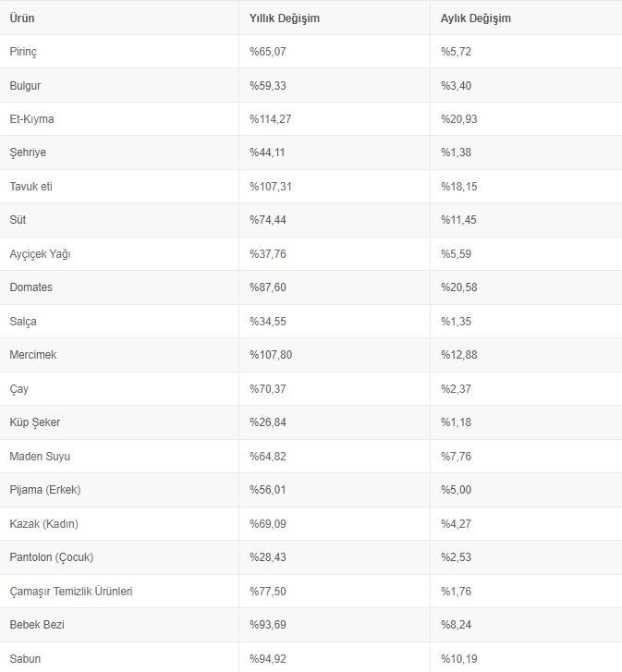This screenshot has width=622, height=672.
Task: Select the Pirinç product cell
Action: point(23,52)
